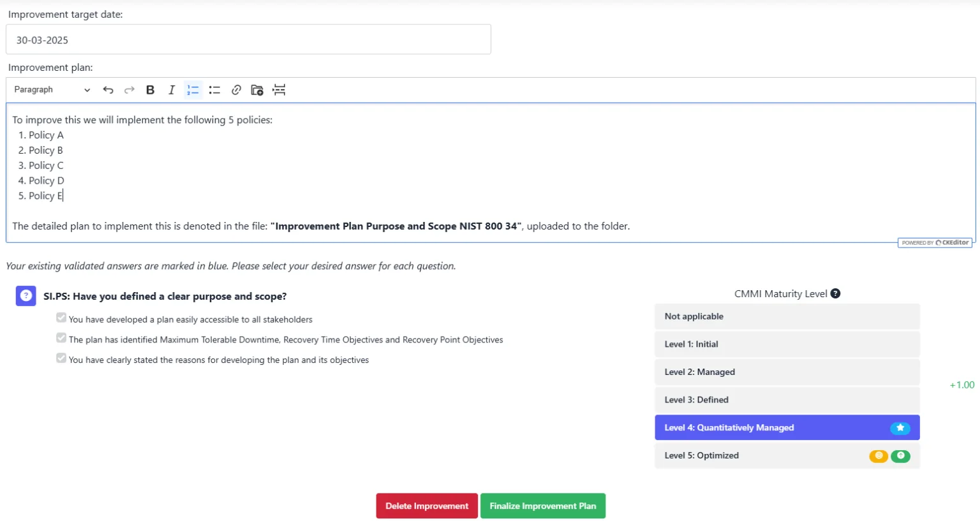Select Level 3: Defined maturity level

(x=787, y=400)
